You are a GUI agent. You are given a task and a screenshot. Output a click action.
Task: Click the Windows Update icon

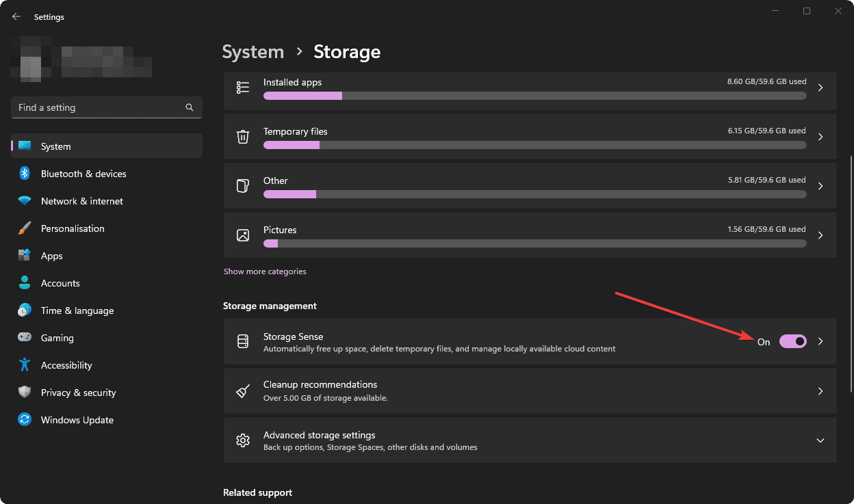pos(25,419)
